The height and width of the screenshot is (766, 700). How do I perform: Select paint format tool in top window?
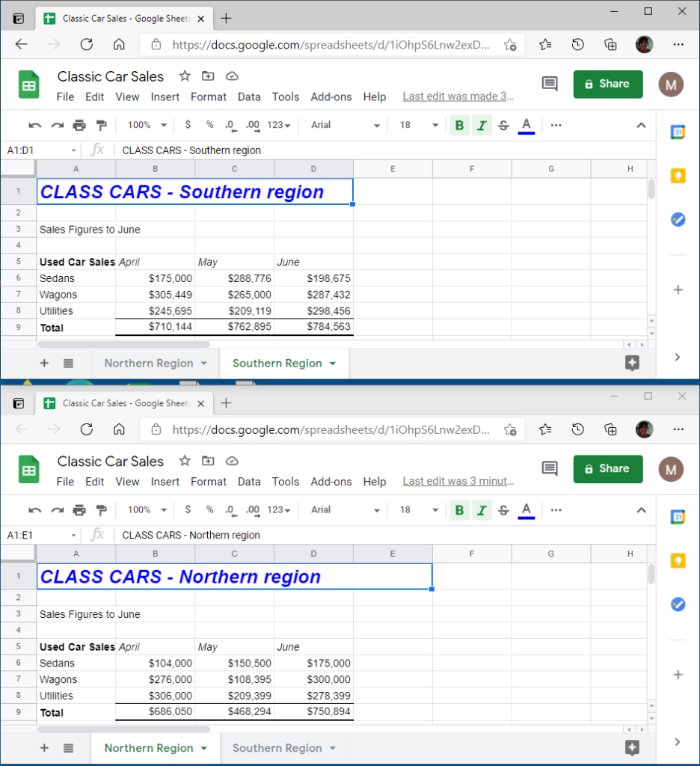[x=101, y=125]
